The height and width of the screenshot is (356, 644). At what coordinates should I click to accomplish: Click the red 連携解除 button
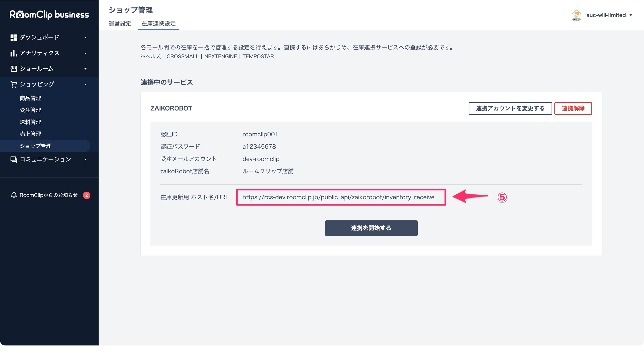(x=573, y=108)
